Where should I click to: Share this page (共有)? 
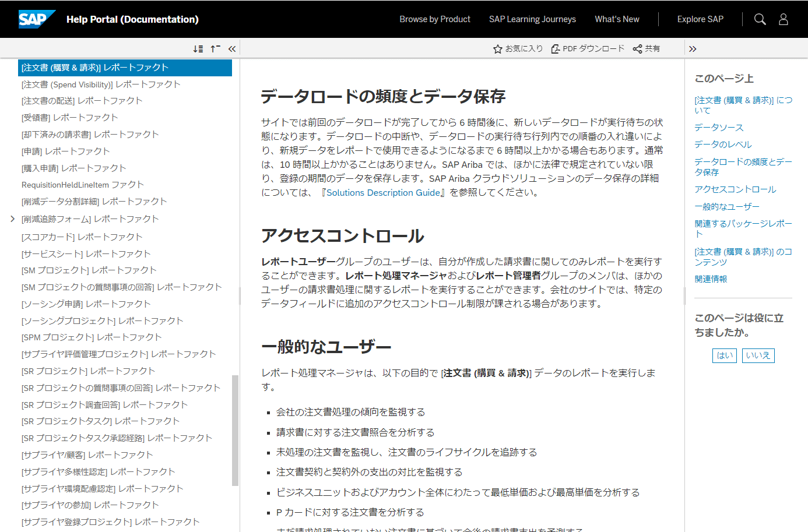tap(647, 49)
